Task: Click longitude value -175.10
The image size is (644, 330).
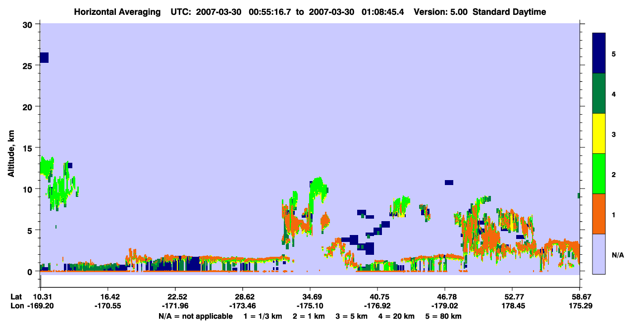Action: pyautogui.click(x=310, y=306)
